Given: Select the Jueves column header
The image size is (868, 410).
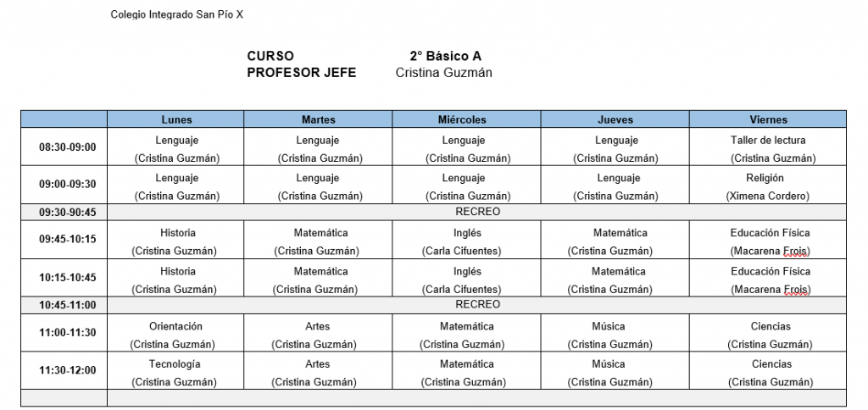Looking at the screenshot, I should (615, 119).
